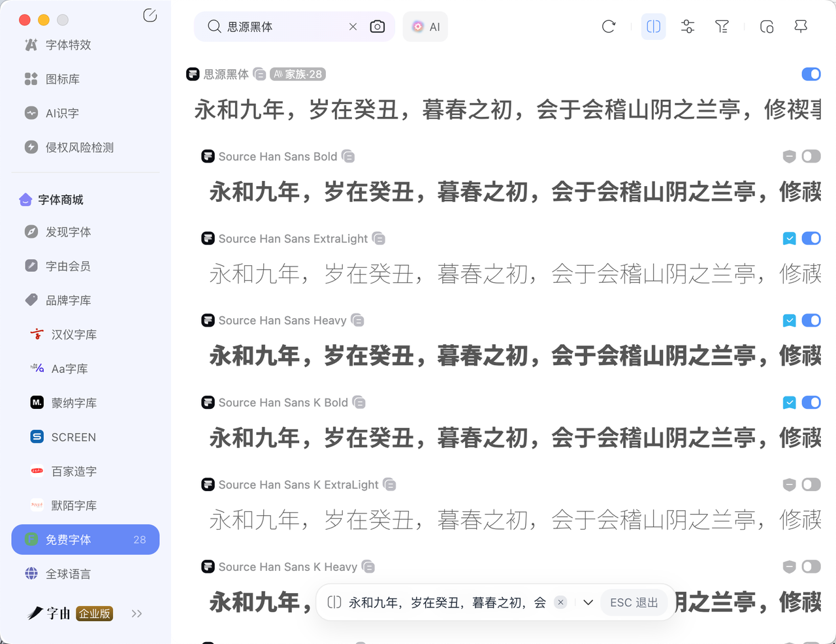Click the camera image search icon

378,27
